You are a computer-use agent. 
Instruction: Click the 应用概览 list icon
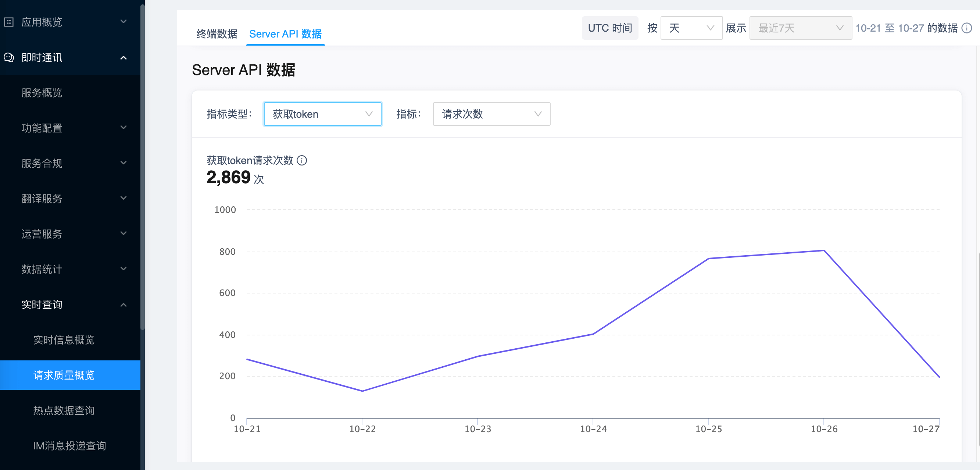click(x=9, y=22)
